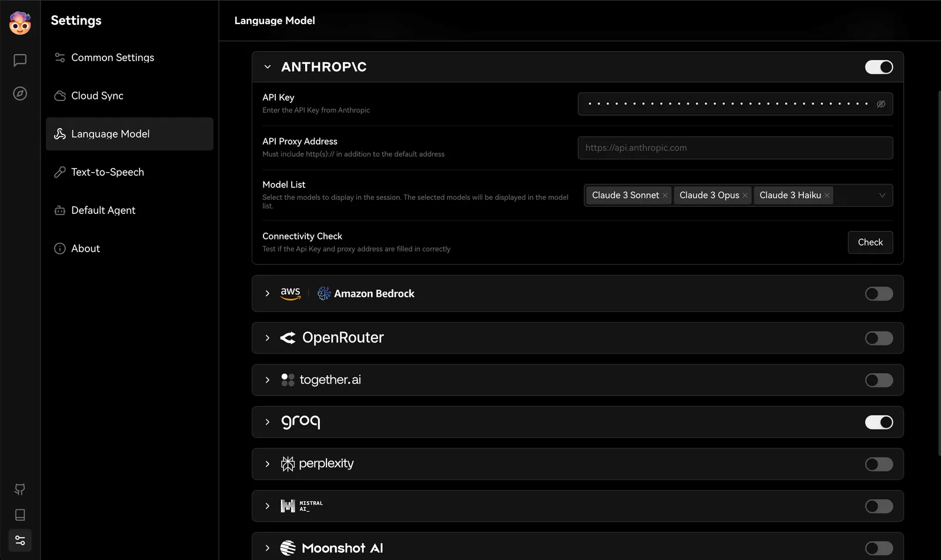The image size is (941, 560).
Task: Expand the Amazon Bedrock section
Action: click(268, 293)
